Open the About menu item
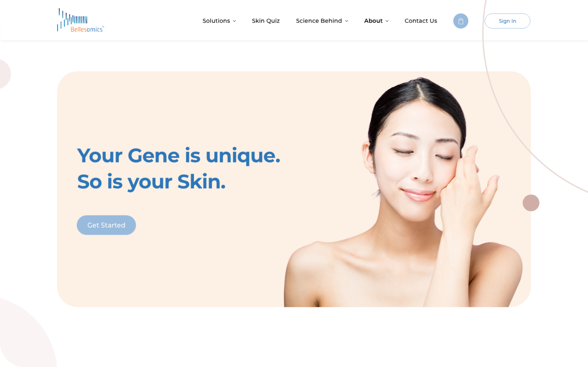 [373, 21]
